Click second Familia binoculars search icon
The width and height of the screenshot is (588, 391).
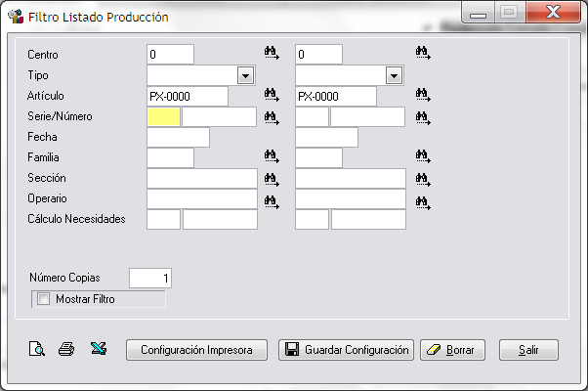coord(423,156)
